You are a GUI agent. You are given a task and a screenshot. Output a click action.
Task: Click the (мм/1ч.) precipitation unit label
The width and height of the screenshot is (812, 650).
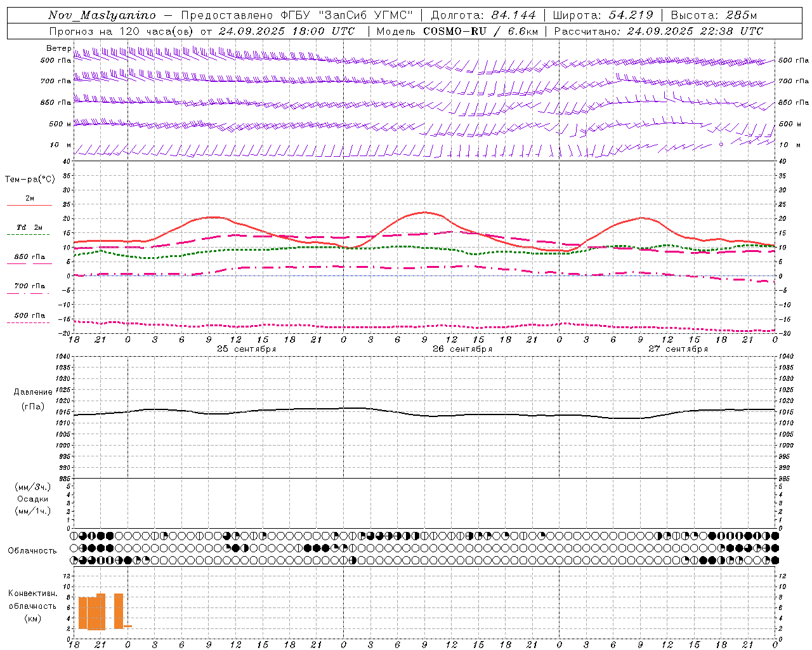(x=33, y=511)
